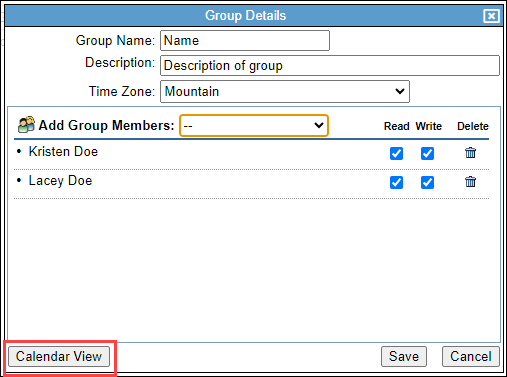This screenshot has width=507, height=377.
Task: Uncheck Read permission for Kristen Doe
Action: tap(396, 153)
